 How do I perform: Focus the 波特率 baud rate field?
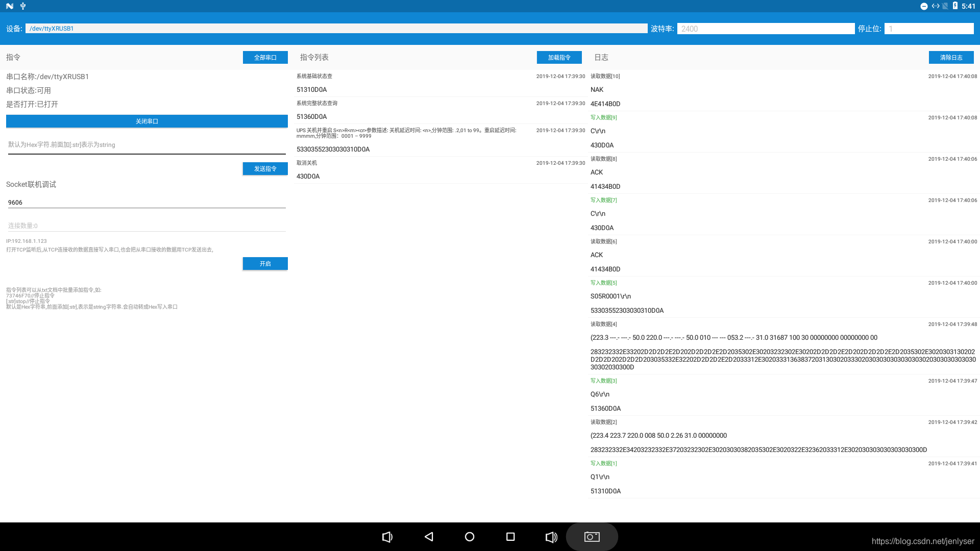[766, 29]
